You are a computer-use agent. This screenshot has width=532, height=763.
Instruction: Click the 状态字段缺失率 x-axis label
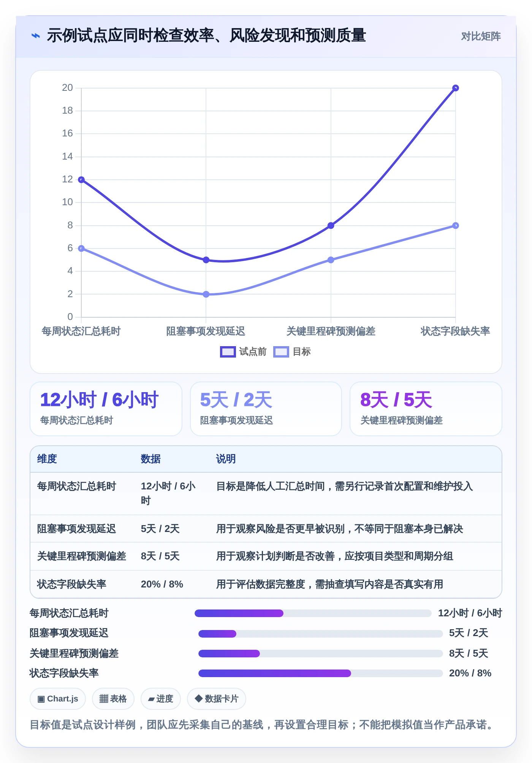(x=455, y=331)
